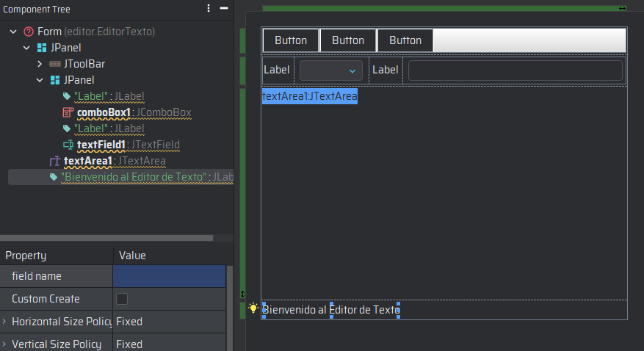Viewport: 644px width, 351px height.
Task: Click the horizontal resize arrow on the column ruler
Action: [622, 8]
